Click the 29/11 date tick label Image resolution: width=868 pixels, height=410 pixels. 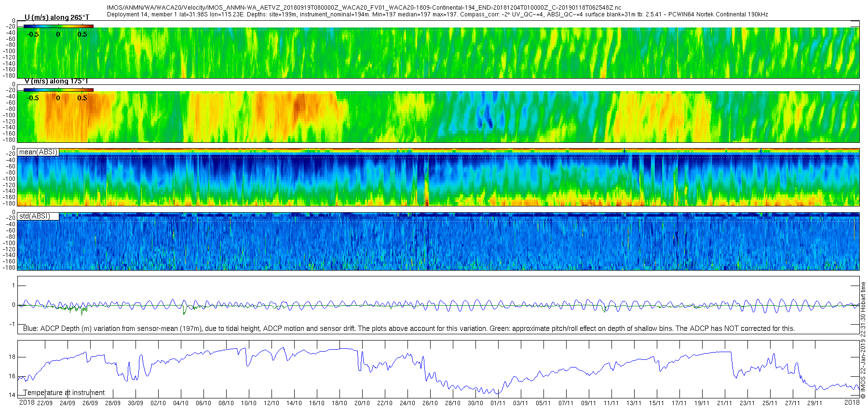coord(815,403)
